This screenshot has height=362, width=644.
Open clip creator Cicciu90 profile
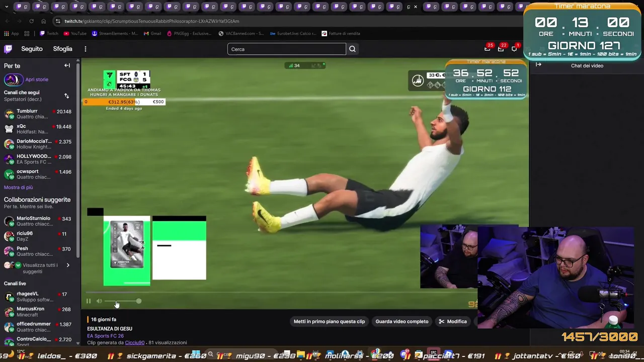point(134,342)
